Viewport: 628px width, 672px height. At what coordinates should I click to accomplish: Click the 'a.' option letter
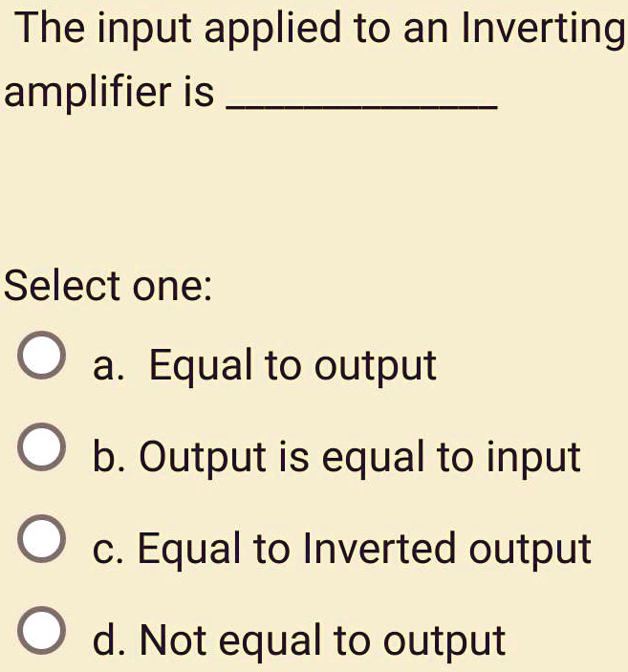point(108,368)
